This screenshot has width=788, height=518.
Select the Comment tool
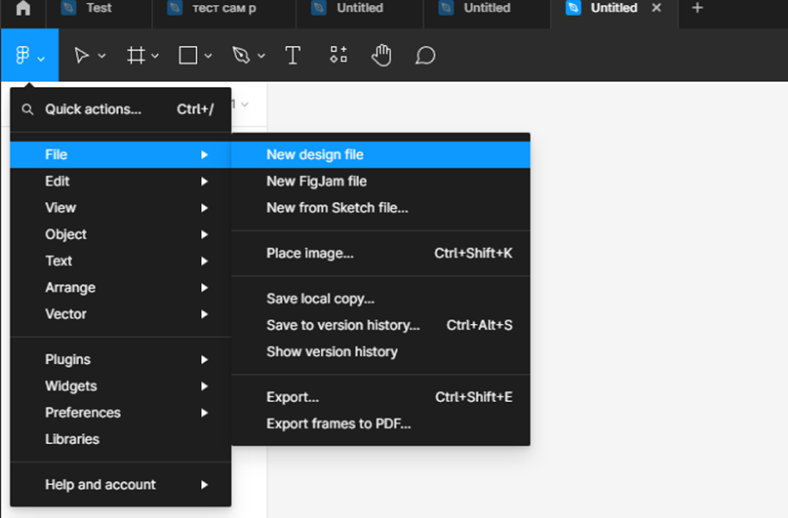[x=425, y=55]
